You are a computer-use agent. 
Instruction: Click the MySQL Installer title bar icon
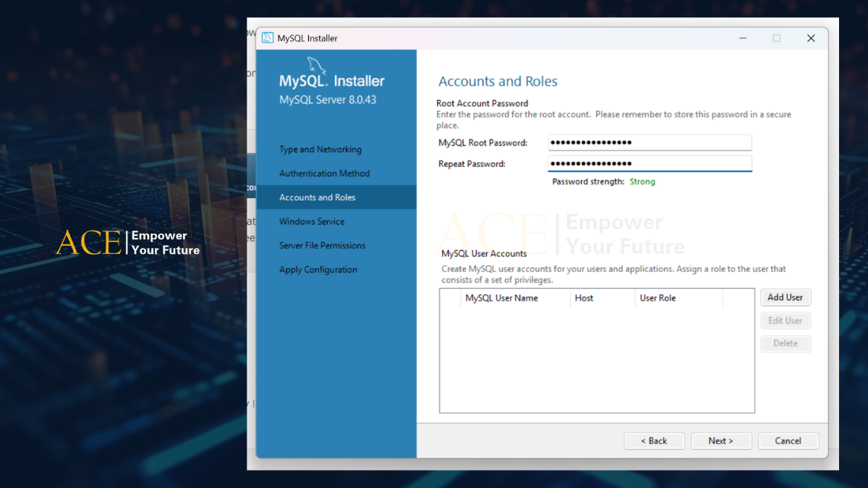point(268,38)
